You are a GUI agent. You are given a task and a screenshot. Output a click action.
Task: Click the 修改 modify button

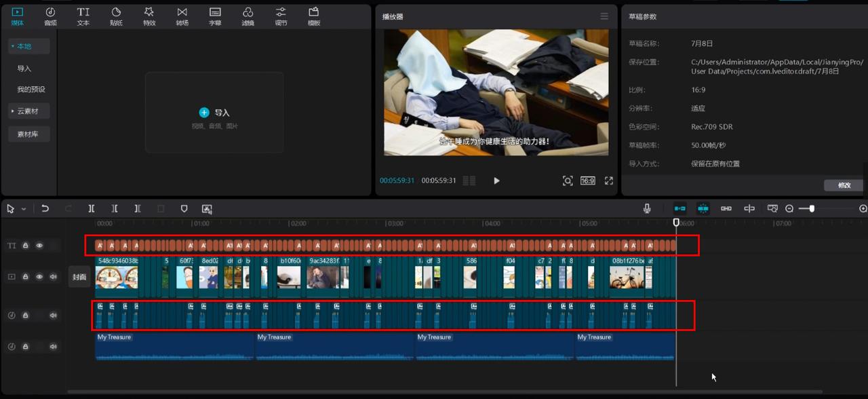click(x=844, y=185)
